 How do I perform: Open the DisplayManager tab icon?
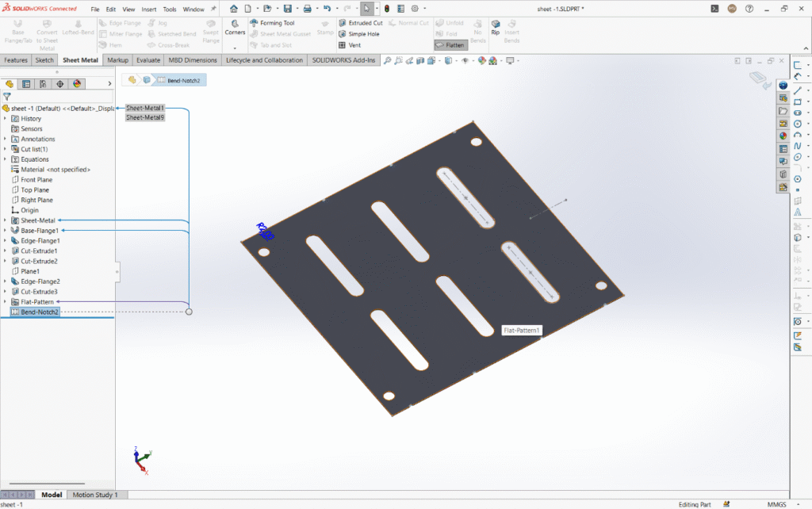pos(77,83)
